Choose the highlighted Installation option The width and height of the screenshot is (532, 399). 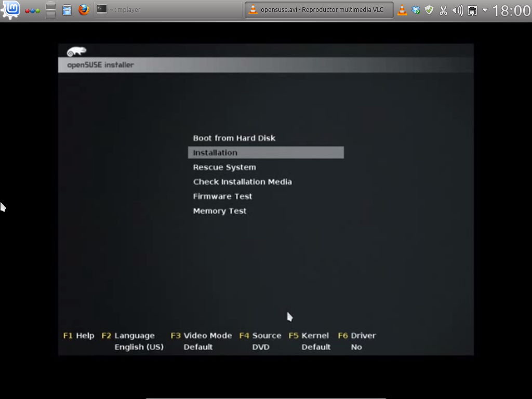265,153
